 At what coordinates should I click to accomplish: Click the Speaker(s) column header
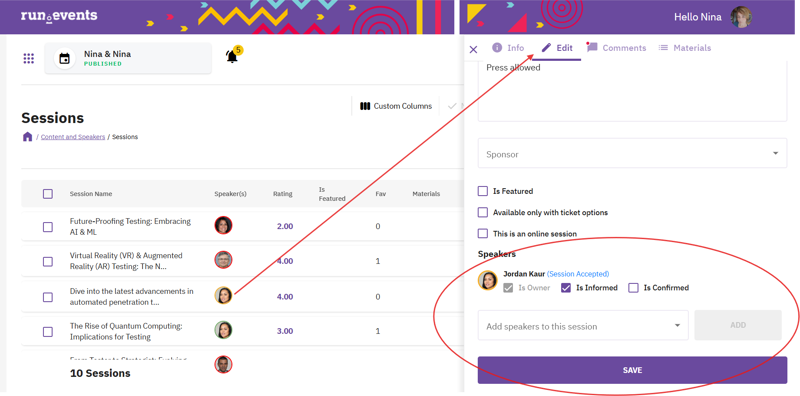231,194
